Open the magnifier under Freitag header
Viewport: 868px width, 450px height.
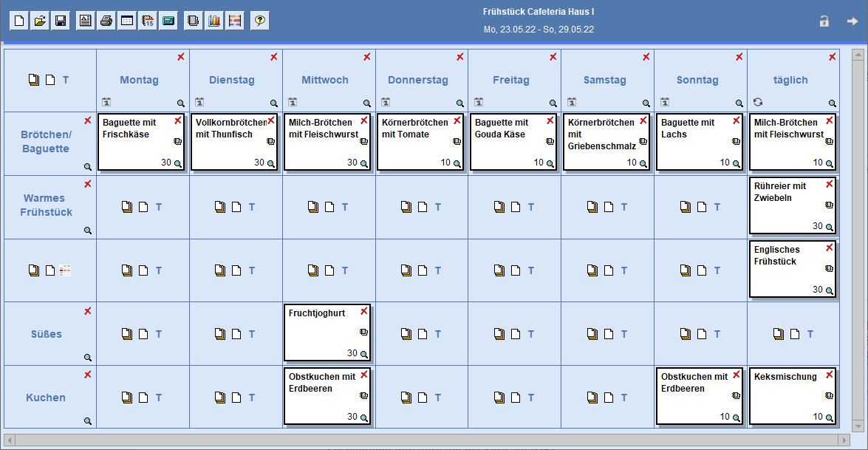(553, 103)
